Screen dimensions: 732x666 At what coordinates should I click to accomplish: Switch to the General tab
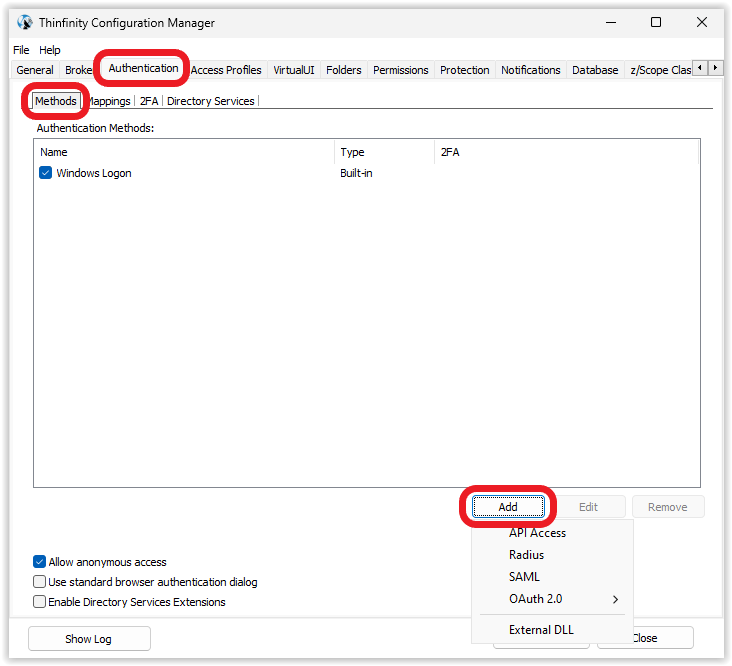click(35, 70)
